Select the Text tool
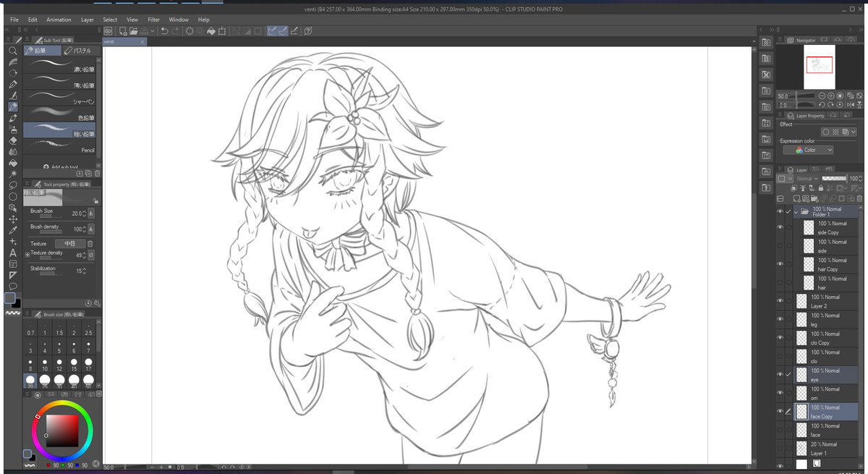The image size is (868, 474). coord(13,253)
